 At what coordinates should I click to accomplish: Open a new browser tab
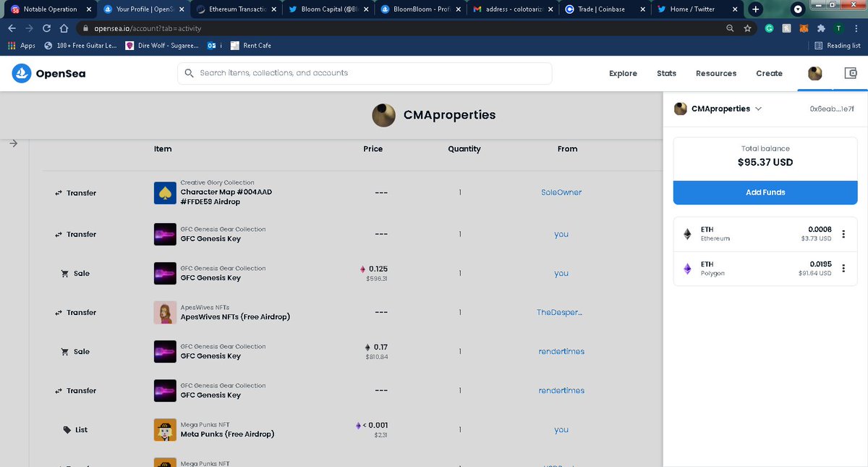(755, 9)
